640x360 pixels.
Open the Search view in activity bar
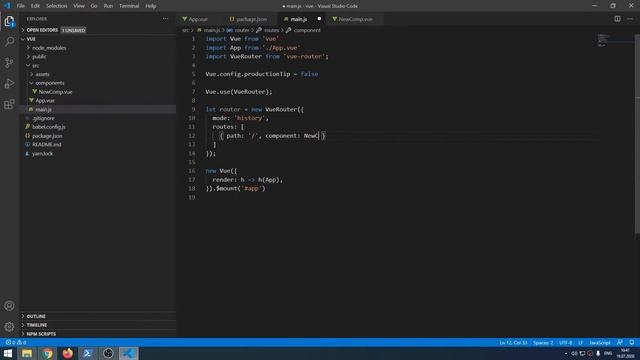[9, 42]
